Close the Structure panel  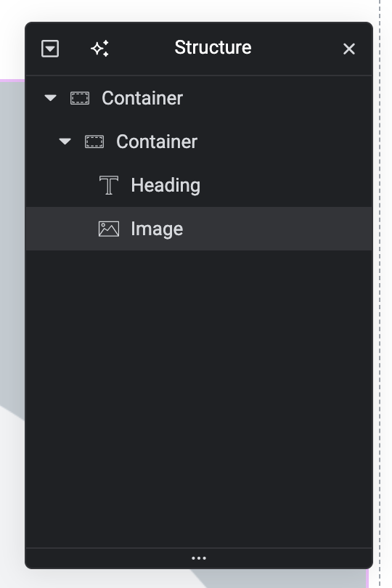coord(349,49)
